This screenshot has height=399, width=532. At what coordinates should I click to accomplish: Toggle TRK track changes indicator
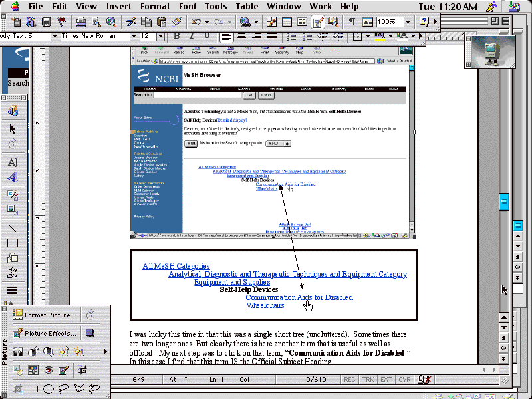coord(368,379)
